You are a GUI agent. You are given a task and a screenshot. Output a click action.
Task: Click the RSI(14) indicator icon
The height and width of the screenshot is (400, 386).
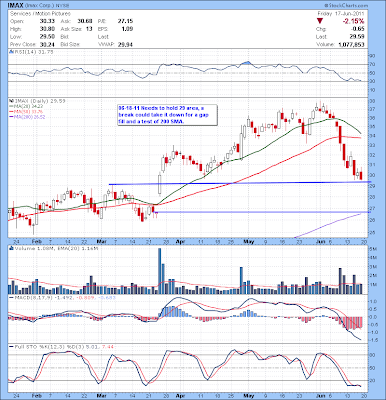(x=11, y=52)
